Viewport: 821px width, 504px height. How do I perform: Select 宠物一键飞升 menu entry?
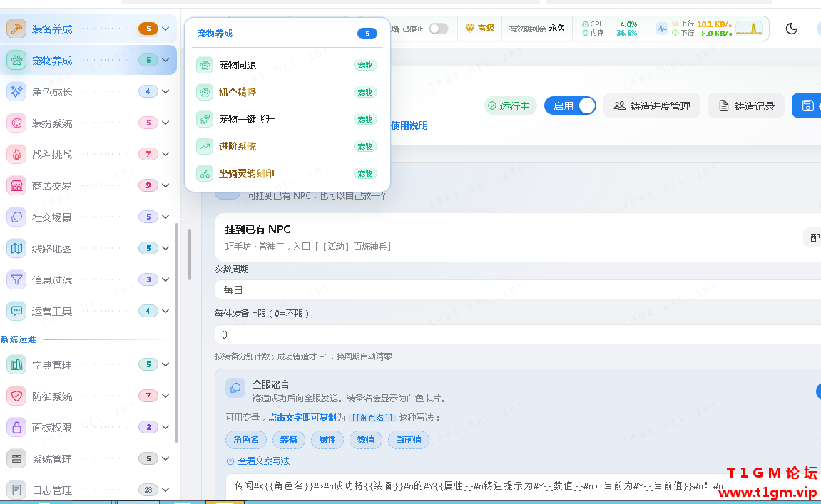pyautogui.click(x=287, y=119)
